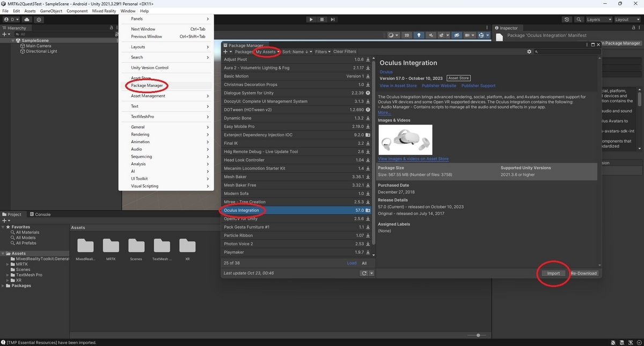Open the Layouts submenu

(x=166, y=47)
